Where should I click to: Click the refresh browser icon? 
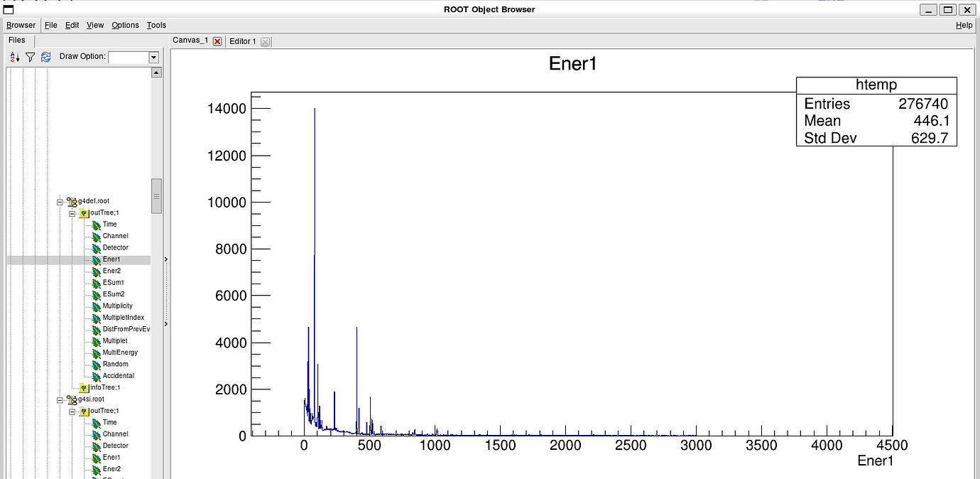[x=45, y=57]
